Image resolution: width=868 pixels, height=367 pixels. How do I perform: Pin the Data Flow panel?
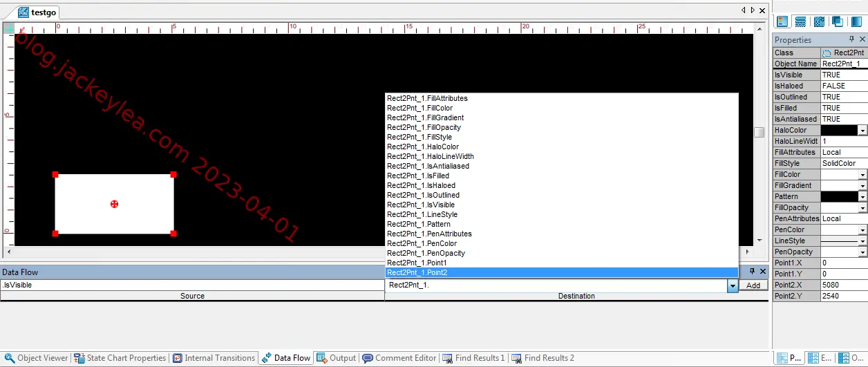(x=753, y=272)
